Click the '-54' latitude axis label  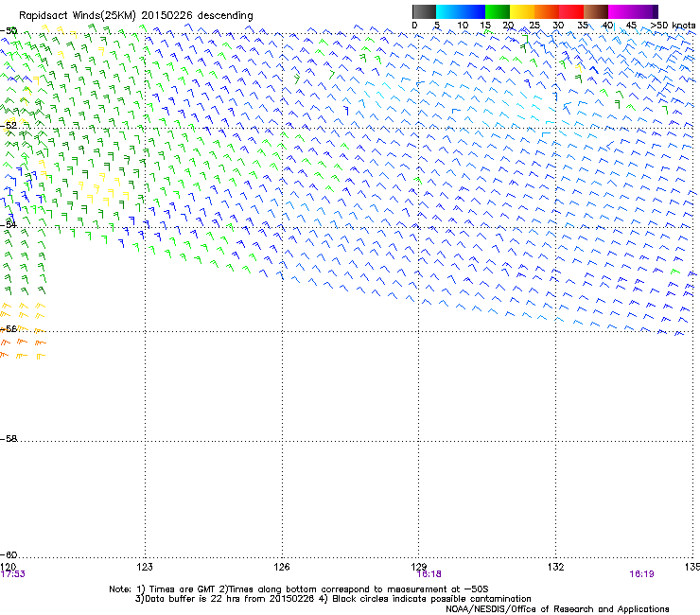(9, 224)
